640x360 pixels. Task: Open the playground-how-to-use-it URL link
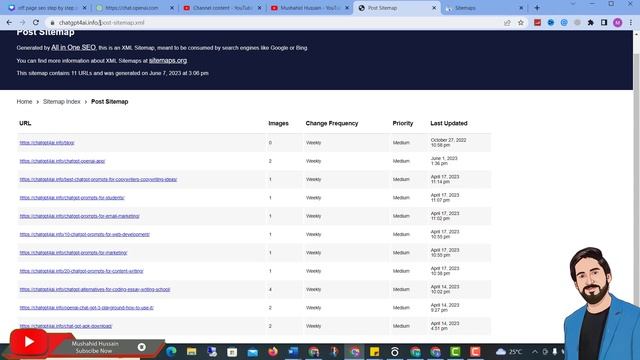[x=87, y=308]
